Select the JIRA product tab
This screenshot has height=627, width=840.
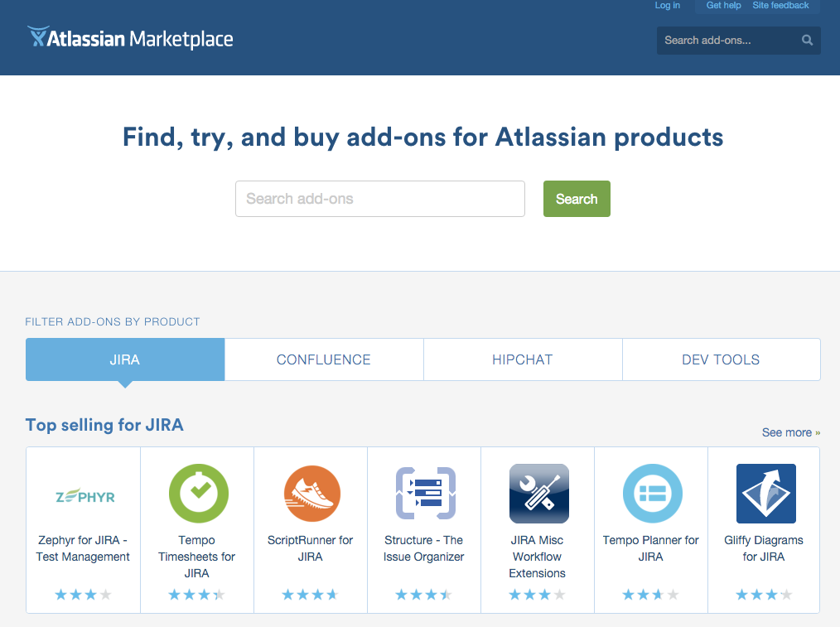(x=125, y=359)
